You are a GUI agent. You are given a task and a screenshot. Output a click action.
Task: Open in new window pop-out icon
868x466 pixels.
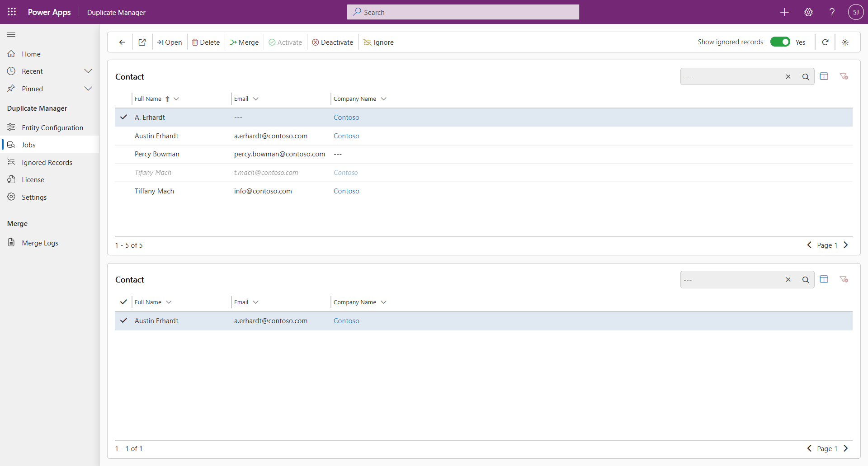click(142, 42)
